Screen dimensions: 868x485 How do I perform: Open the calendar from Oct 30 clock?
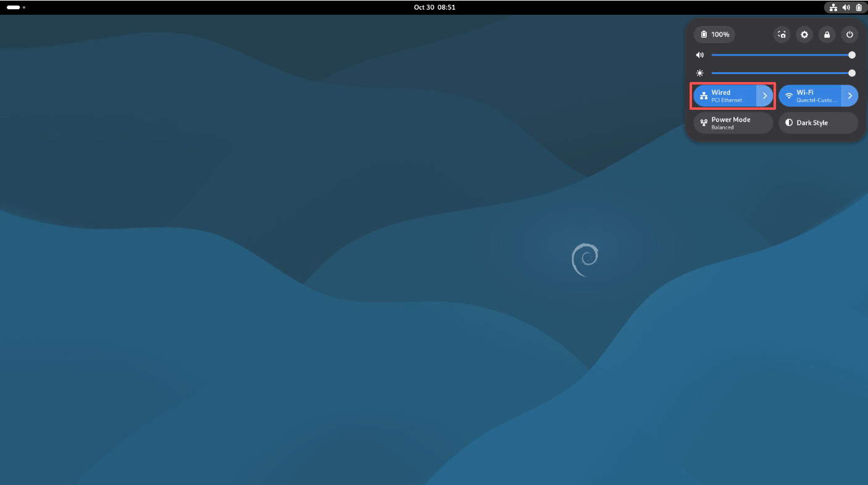pyautogui.click(x=435, y=7)
